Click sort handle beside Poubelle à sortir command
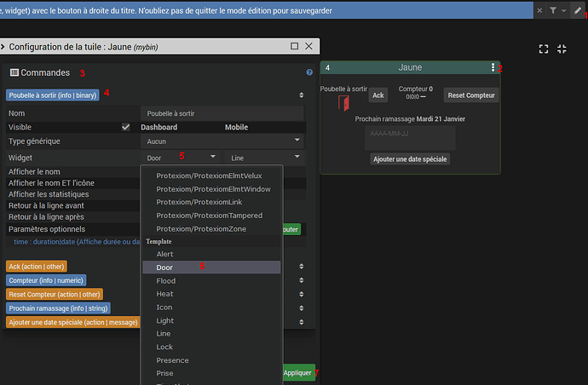The image size is (588, 385). click(x=301, y=95)
